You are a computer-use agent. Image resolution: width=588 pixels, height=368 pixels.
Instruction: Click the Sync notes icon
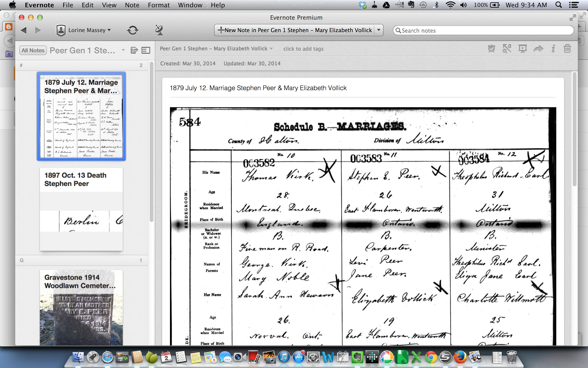pyautogui.click(x=133, y=30)
